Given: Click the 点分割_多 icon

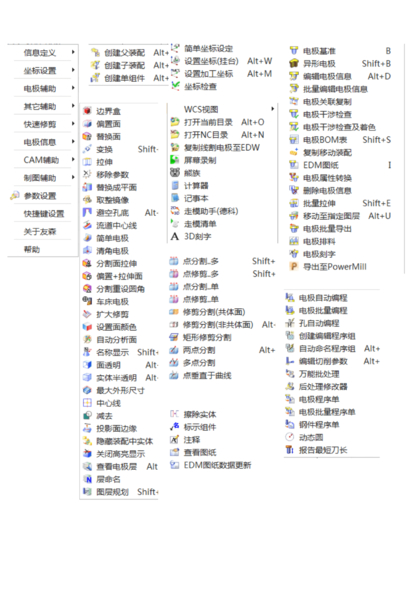Looking at the screenshot, I should pyautogui.click(x=174, y=261).
